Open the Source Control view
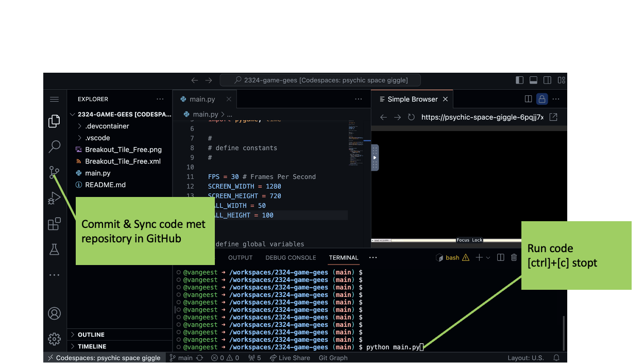 coord(54,172)
